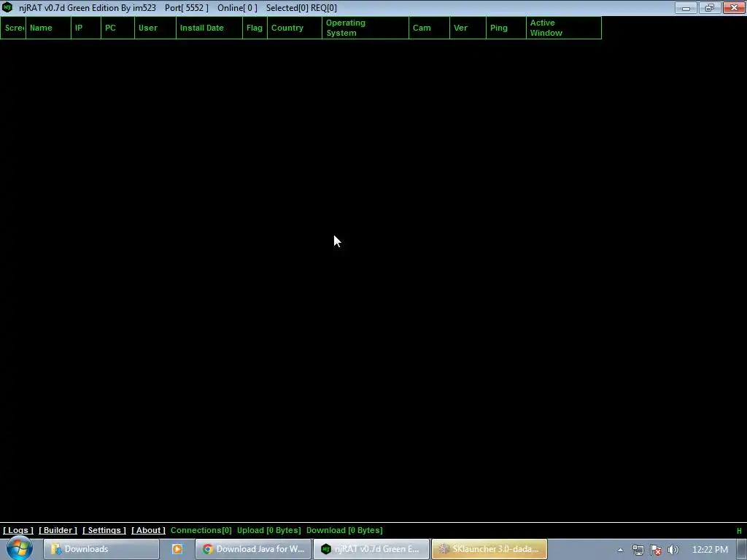Open the media player taskbar icon
Screen dimensions: 747x560
click(x=177, y=549)
